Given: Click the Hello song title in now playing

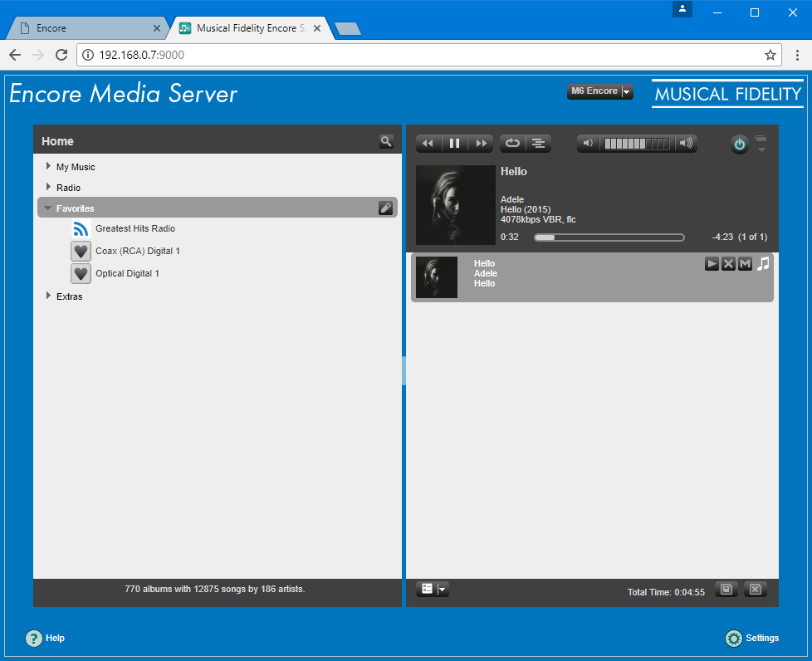Looking at the screenshot, I should [514, 171].
